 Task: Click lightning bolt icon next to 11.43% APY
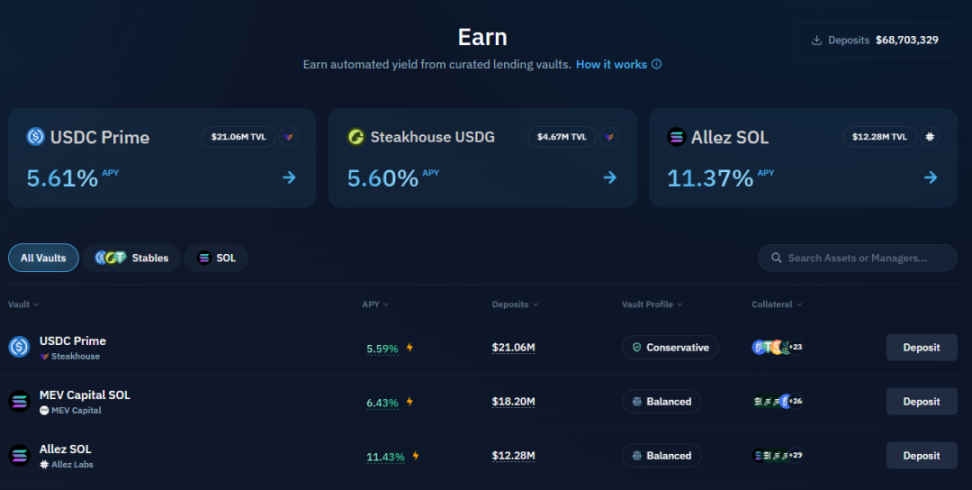coord(416,455)
